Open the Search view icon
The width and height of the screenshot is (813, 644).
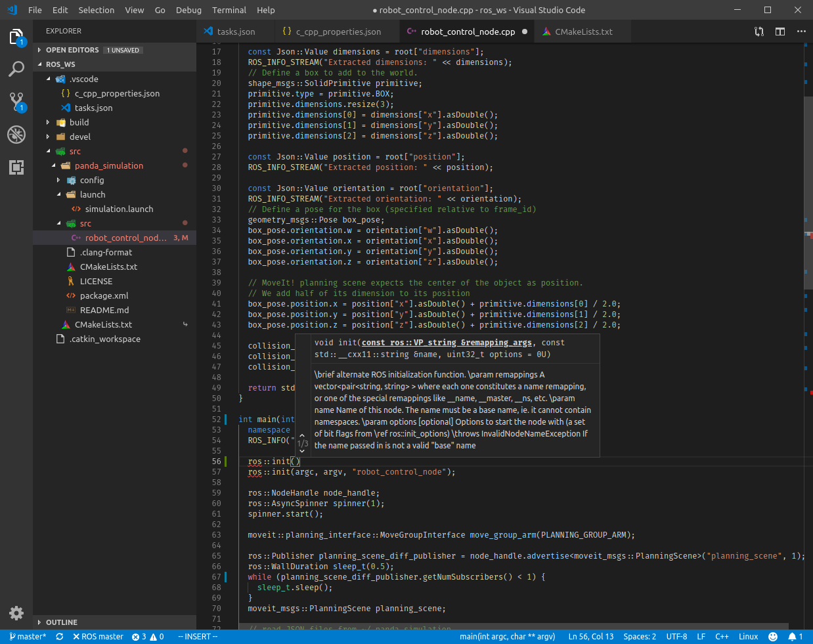tap(16, 69)
